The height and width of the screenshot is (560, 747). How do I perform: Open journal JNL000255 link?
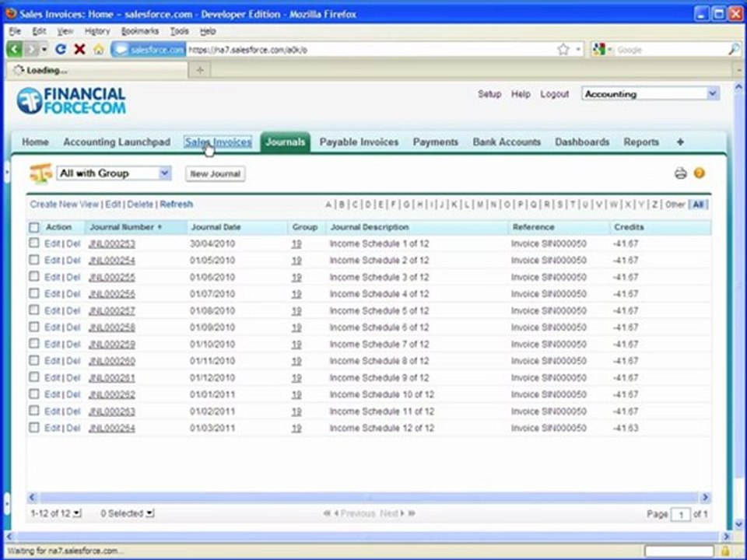coord(112,277)
